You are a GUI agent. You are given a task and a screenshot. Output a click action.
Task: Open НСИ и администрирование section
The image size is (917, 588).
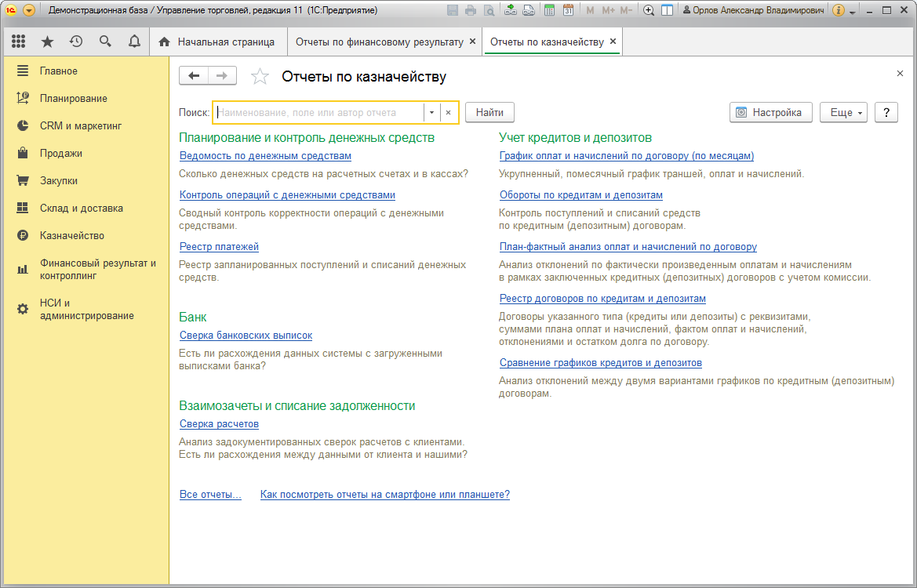point(86,309)
